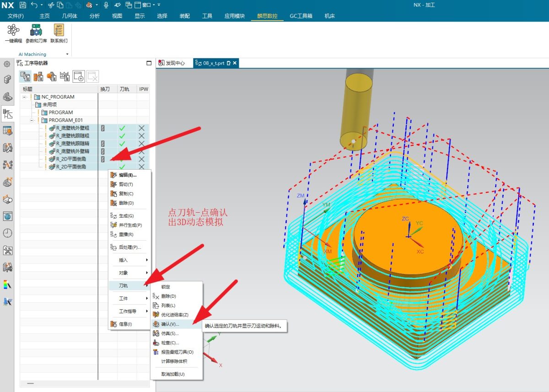Switch navigator to machine tool view
The height and width of the screenshot is (392, 549).
38,76
